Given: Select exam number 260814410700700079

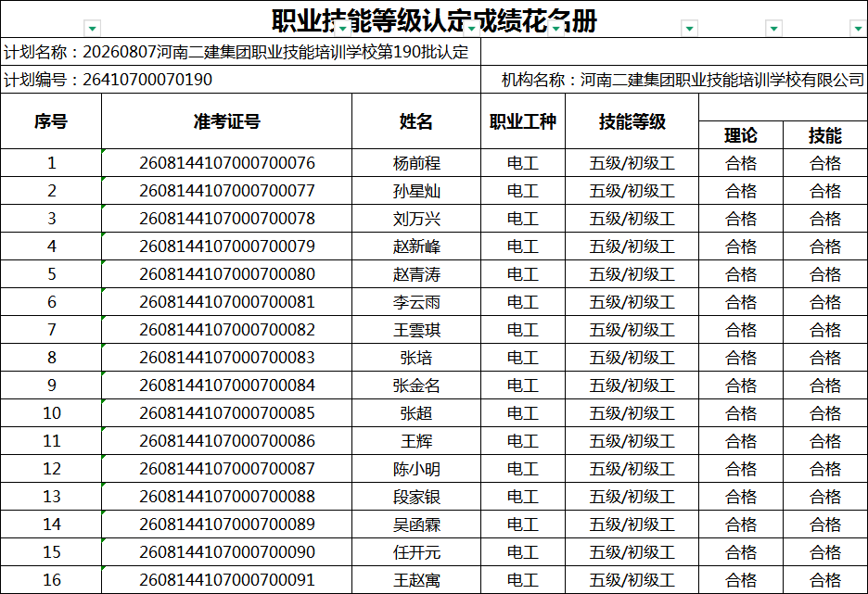Looking at the screenshot, I should (x=227, y=246).
